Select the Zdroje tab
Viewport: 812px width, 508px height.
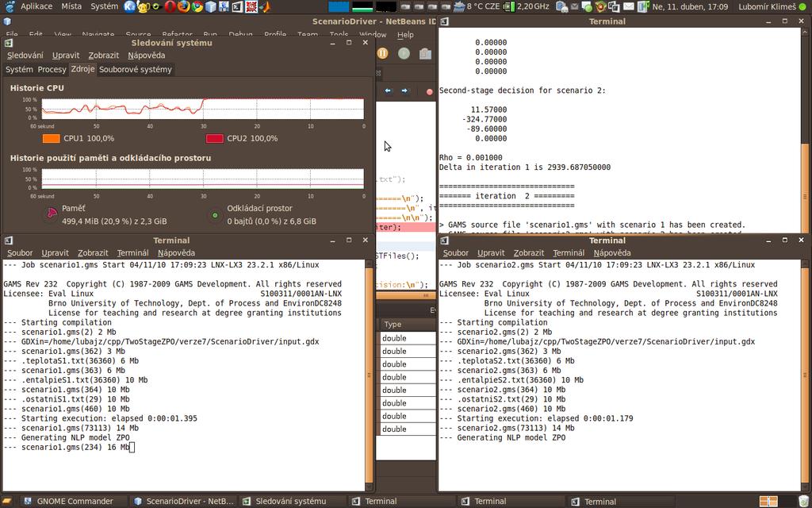coord(82,69)
